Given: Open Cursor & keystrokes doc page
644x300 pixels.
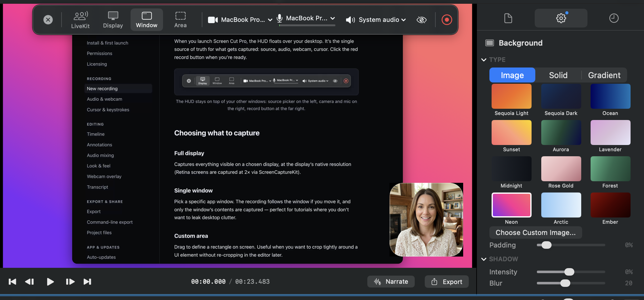Looking at the screenshot, I should (108, 110).
